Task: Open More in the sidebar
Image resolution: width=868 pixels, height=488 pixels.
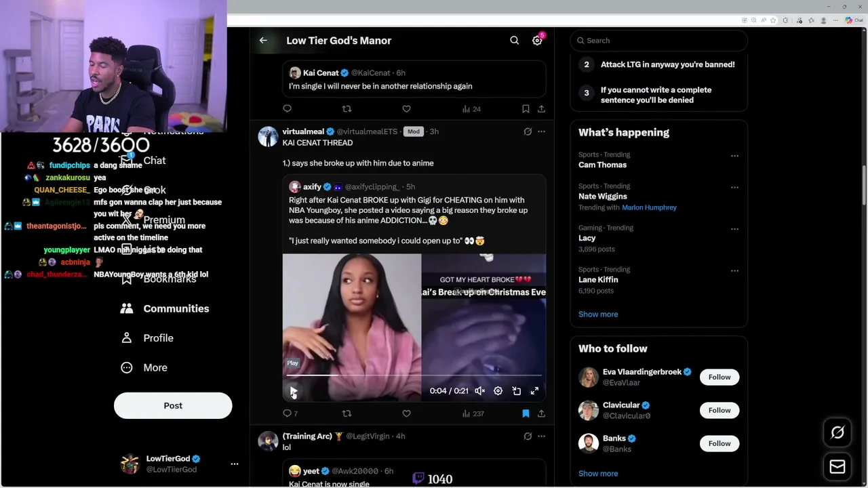Action: click(144, 367)
